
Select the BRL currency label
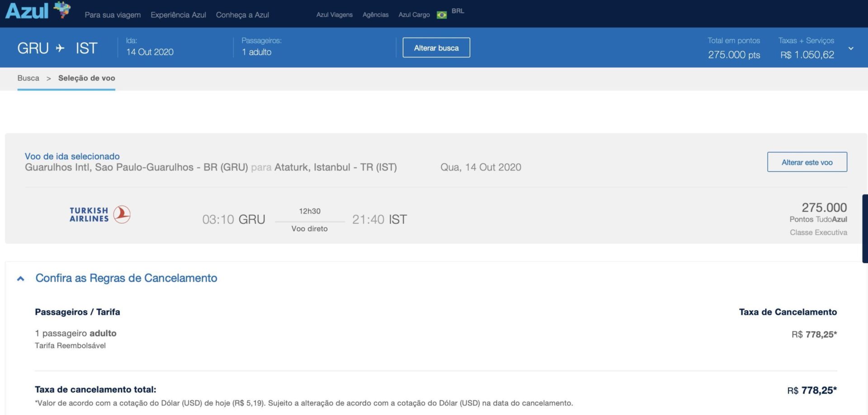458,11
